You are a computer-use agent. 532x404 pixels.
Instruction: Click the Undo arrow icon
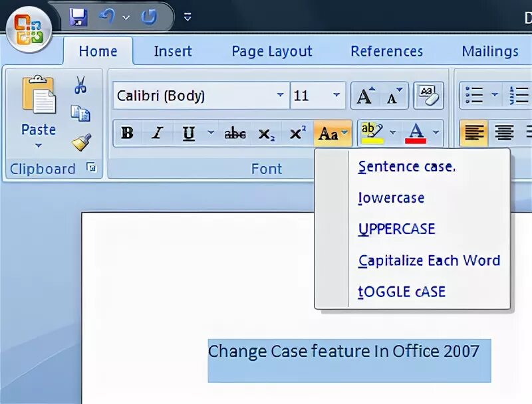coord(107,16)
